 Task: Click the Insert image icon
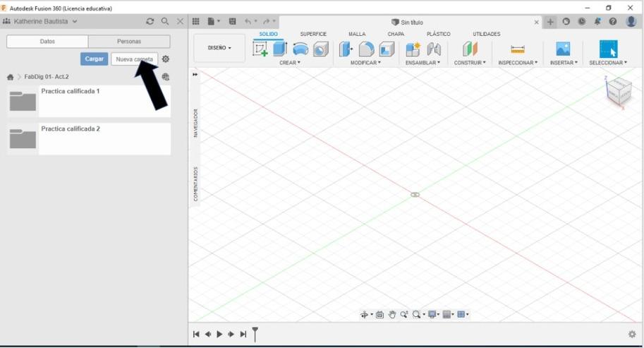(563, 49)
